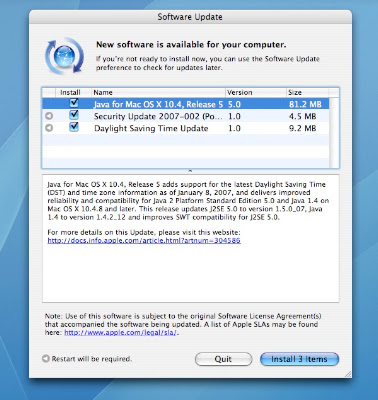Click the Software Update globe icon
The height and width of the screenshot is (400, 378).
pos(65,56)
